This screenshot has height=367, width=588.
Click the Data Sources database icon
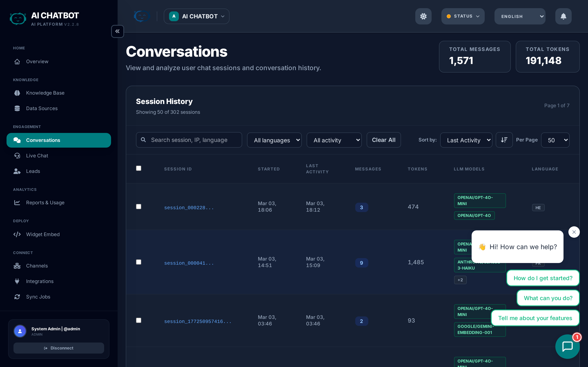pyautogui.click(x=17, y=108)
